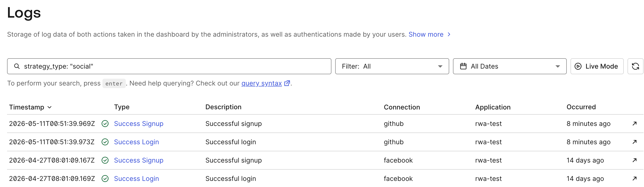Click the Type column header
The height and width of the screenshot is (187, 644).
click(122, 107)
